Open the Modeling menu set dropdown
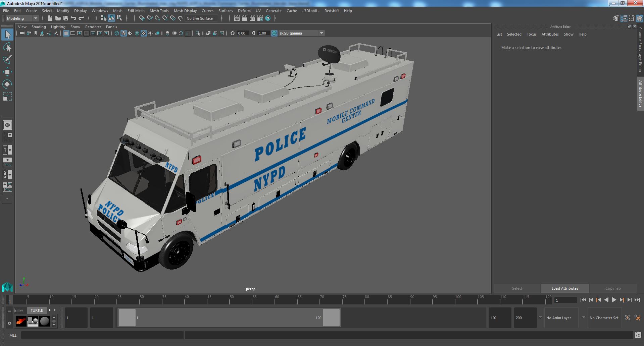Image resolution: width=644 pixels, height=346 pixels. (x=22, y=18)
